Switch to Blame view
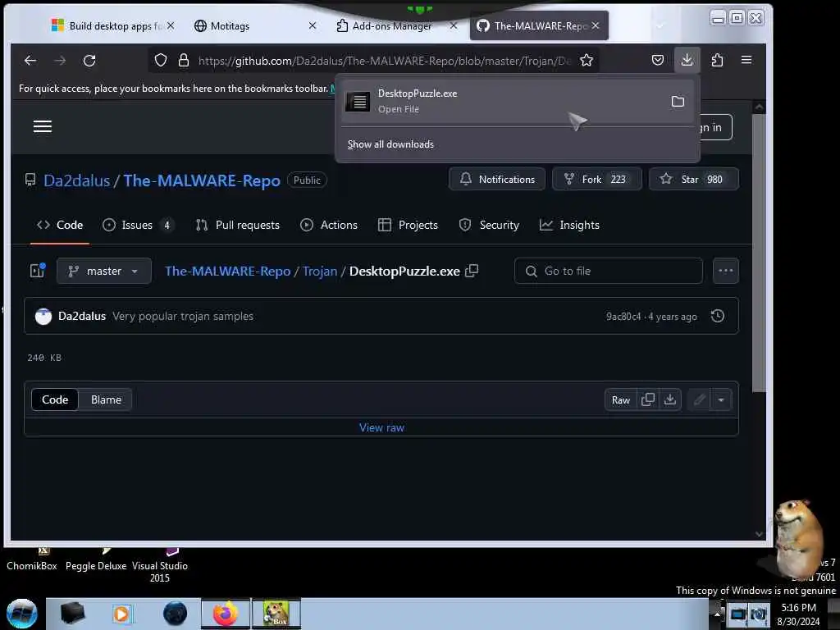The height and width of the screenshot is (630, 840). [x=106, y=399]
